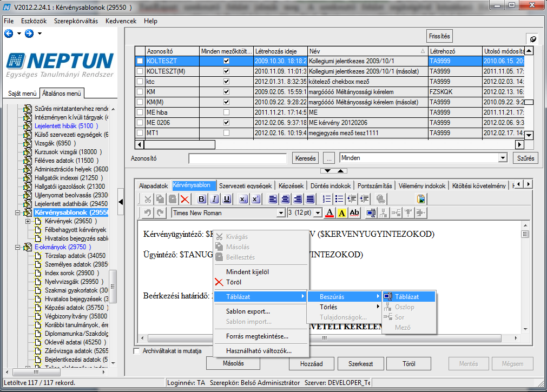547x392 pixels.
Task: Choose Táblázat in Beszúrás submenu
Action: (409, 297)
